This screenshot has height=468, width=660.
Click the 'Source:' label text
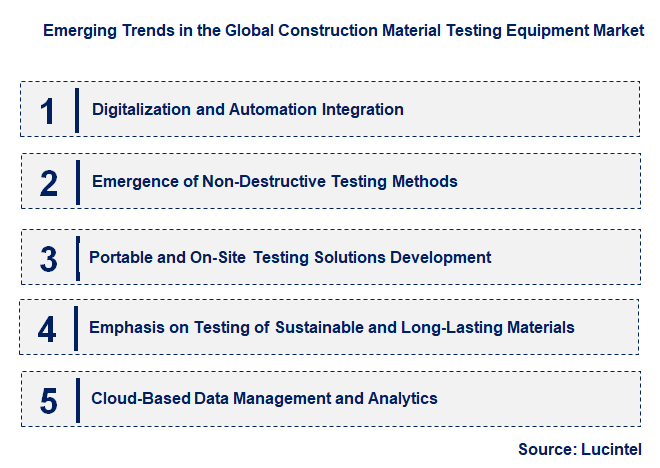pos(546,449)
